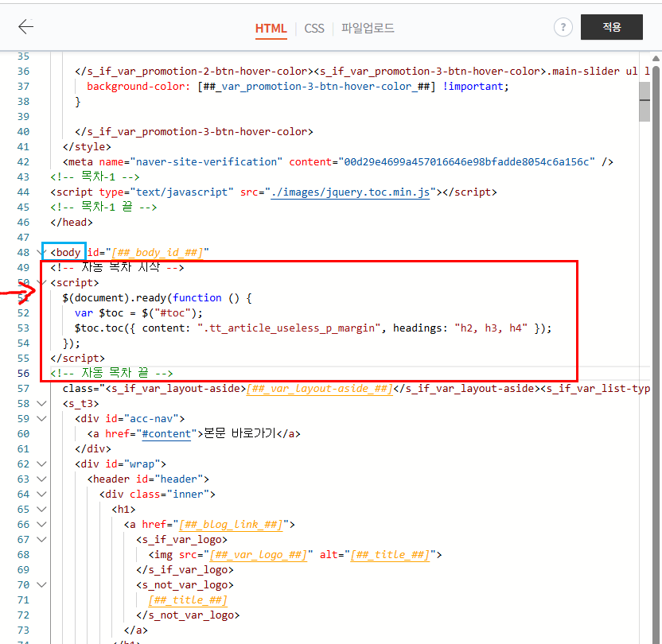Viewport: 662px width, 644px height.
Task: Click the [##_blog_link_##] placeholder
Action: click(x=231, y=525)
